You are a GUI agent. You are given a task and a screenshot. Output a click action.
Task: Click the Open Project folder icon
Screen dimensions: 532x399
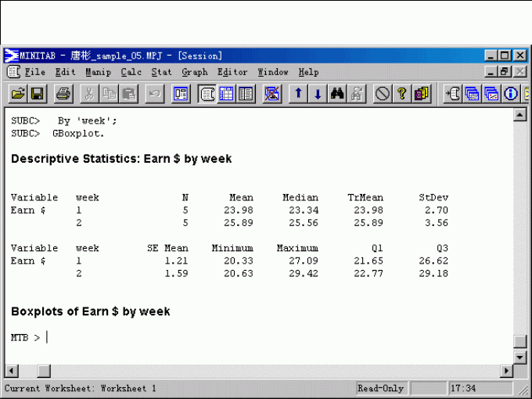point(17,94)
